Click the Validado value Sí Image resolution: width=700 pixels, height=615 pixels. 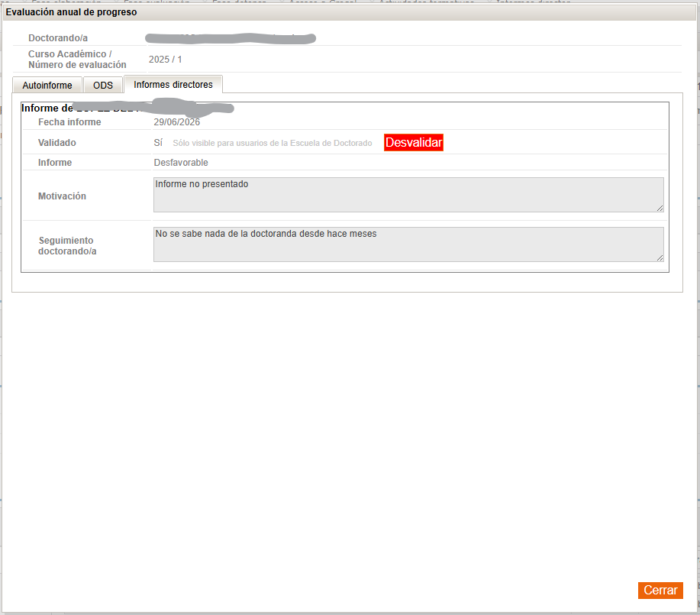pyautogui.click(x=158, y=143)
